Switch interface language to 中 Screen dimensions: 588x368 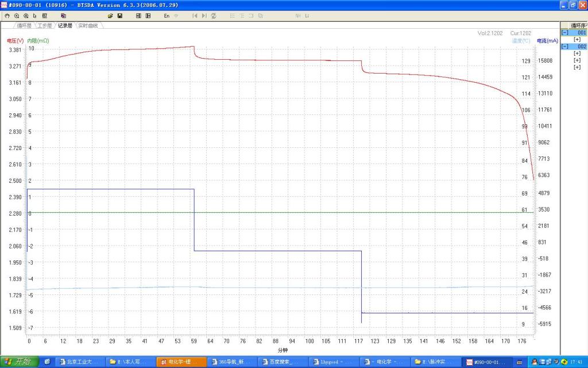pyautogui.click(x=176, y=16)
